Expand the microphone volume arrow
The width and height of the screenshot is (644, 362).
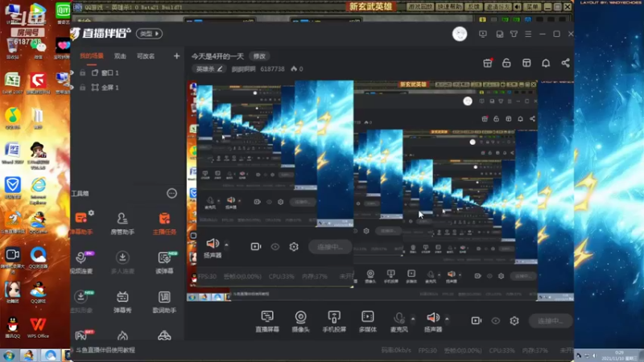coord(413,319)
